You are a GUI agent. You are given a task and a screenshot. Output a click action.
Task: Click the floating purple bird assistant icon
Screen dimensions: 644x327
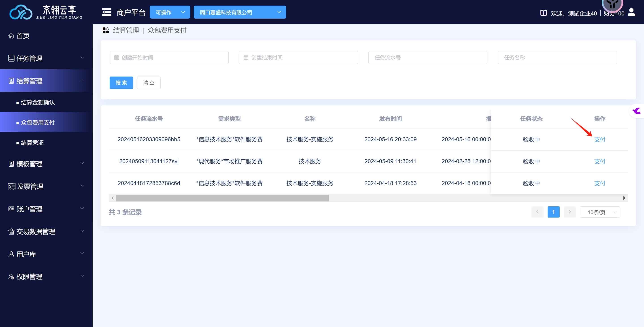[x=636, y=111]
